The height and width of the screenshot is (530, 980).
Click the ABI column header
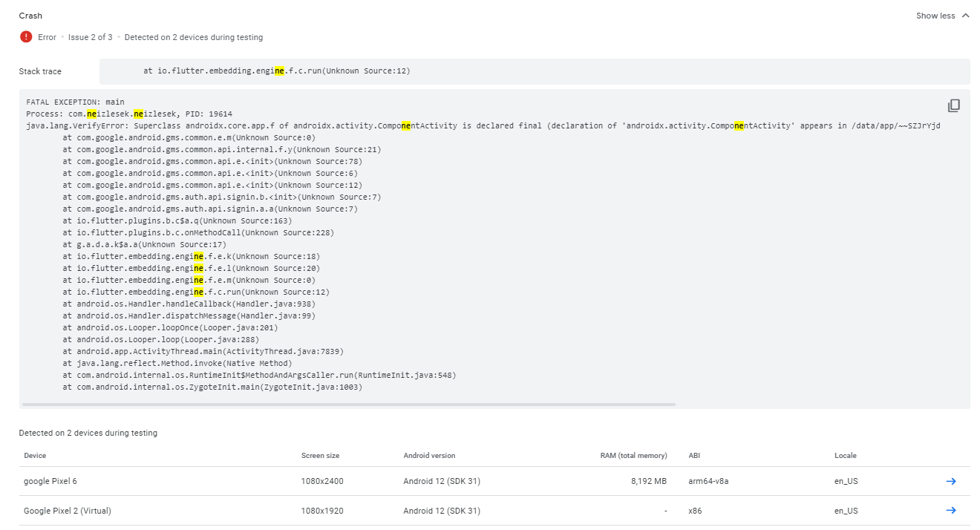point(694,455)
